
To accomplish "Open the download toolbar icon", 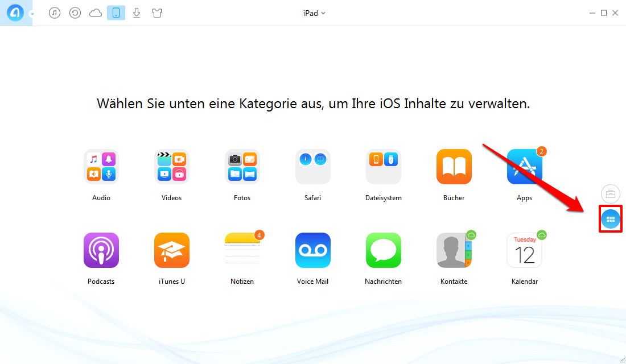I will [x=137, y=13].
